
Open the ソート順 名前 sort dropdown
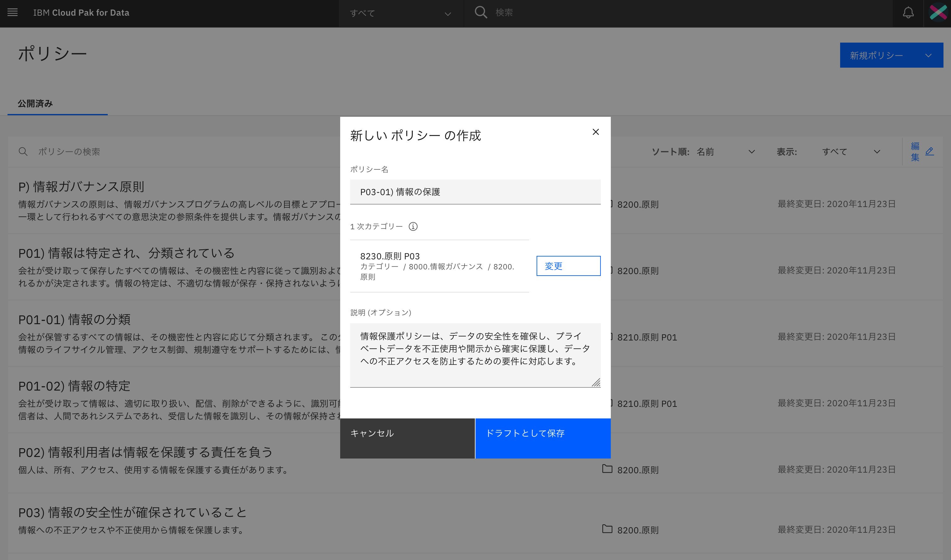pos(725,152)
